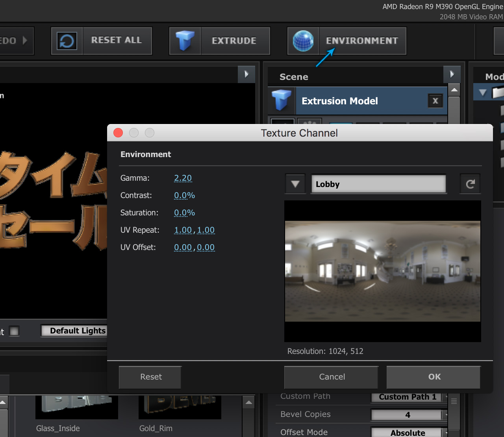Toggle the checkbox left of Default Lights

(14, 331)
